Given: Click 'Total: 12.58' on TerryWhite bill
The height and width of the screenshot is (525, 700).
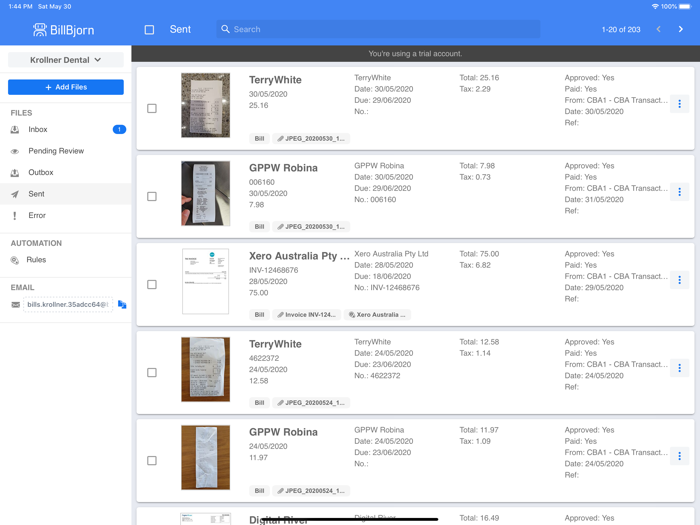Looking at the screenshot, I should [479, 342].
